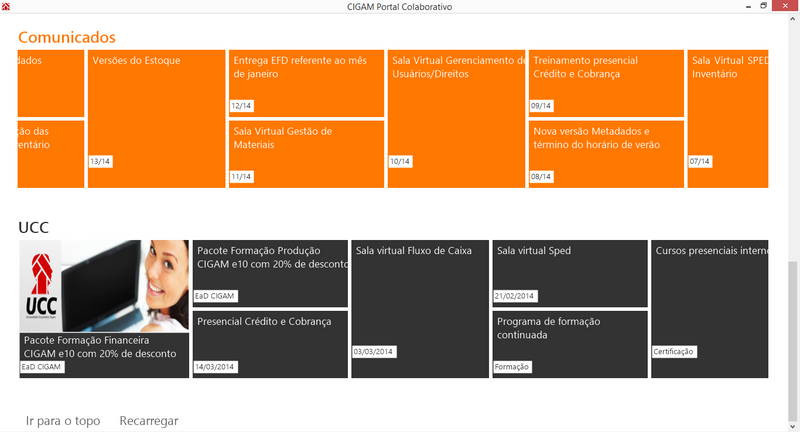The width and height of the screenshot is (800, 432).
Task: Click the Ir para o topo link
Action: click(63, 421)
